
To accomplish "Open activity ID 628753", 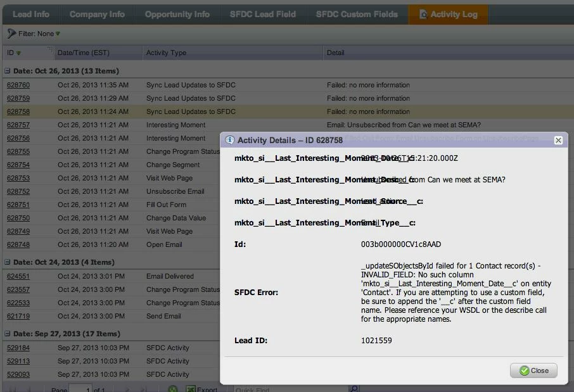I will point(18,178).
